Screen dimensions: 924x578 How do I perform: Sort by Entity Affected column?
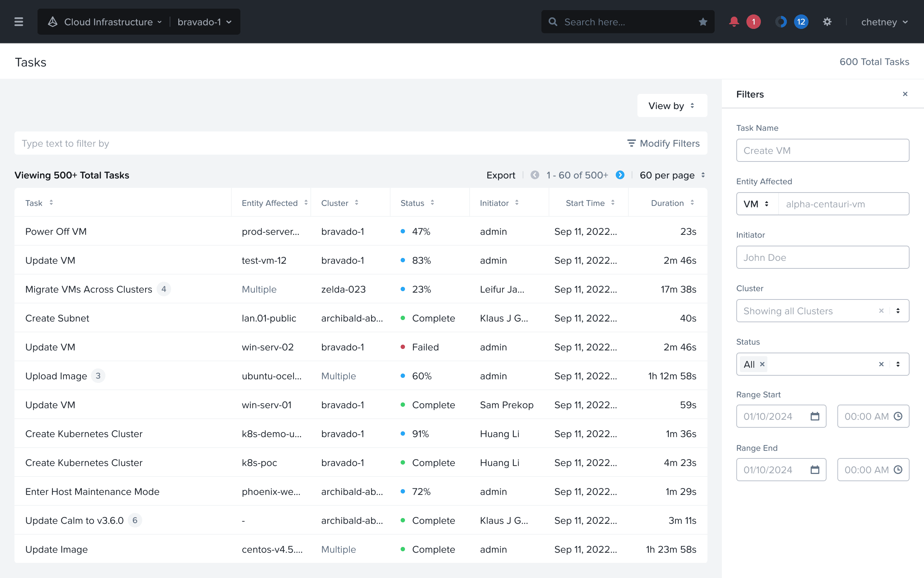(x=306, y=203)
